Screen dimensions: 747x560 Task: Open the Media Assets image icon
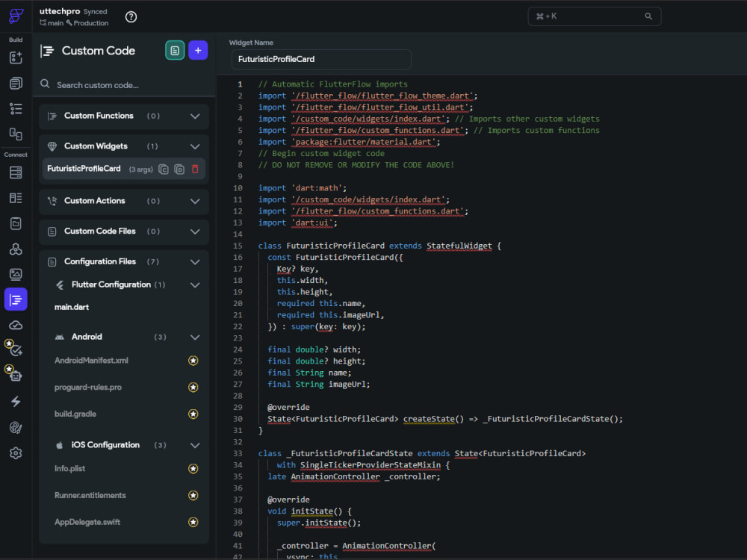(x=16, y=274)
